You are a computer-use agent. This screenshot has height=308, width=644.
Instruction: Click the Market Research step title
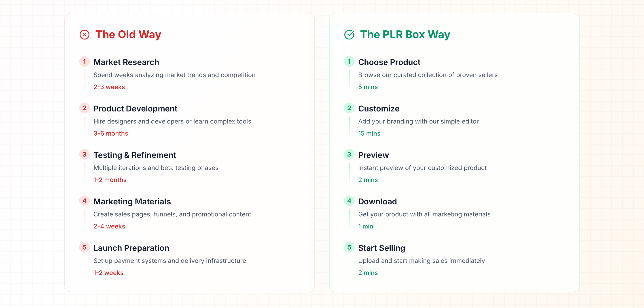[x=126, y=62]
